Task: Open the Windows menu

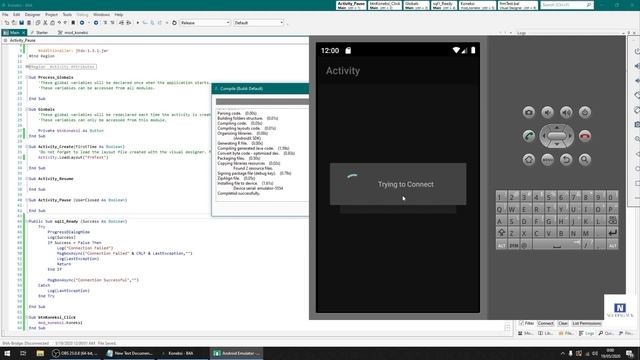Action: [101, 15]
